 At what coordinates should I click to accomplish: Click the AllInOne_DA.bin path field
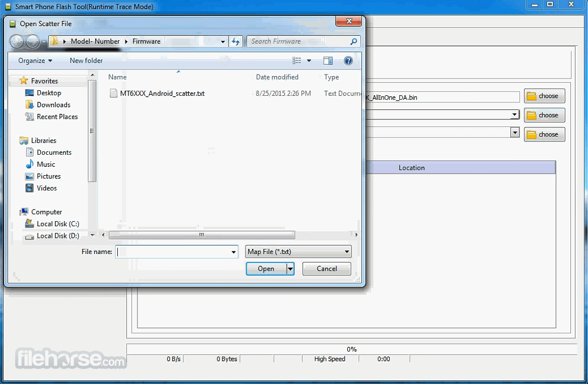point(443,97)
